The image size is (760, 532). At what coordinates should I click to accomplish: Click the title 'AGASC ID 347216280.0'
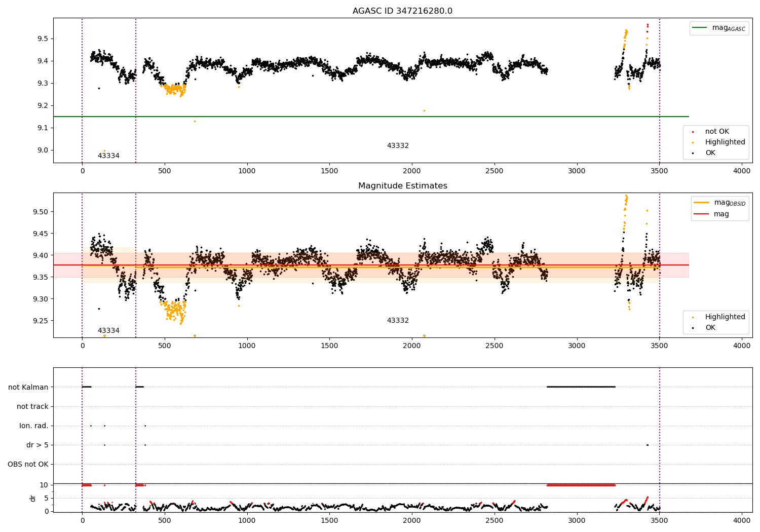click(x=402, y=11)
